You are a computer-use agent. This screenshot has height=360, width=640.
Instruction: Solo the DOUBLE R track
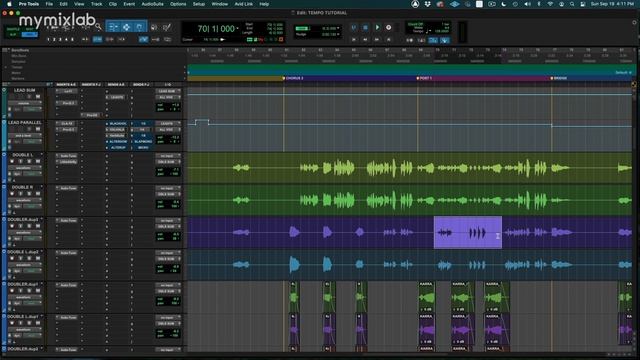click(29, 194)
